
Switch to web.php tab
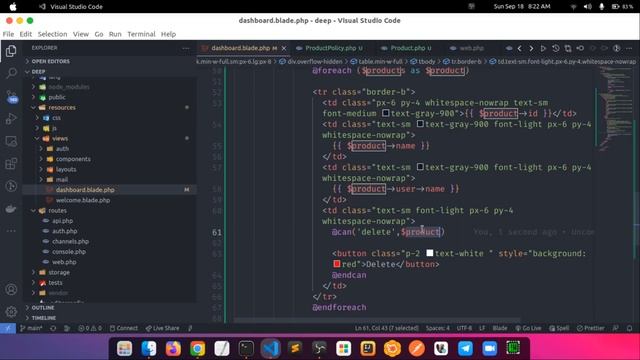[x=467, y=48]
